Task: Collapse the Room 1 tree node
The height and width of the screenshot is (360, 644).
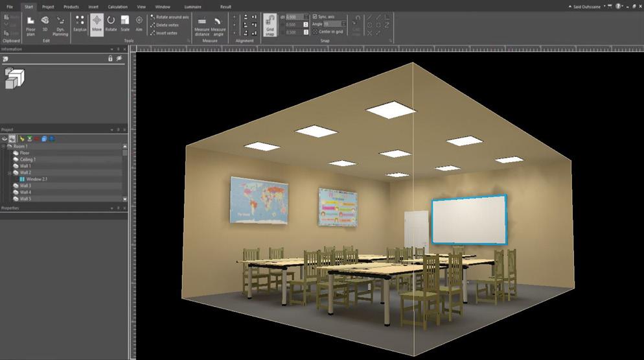Action: coord(3,147)
